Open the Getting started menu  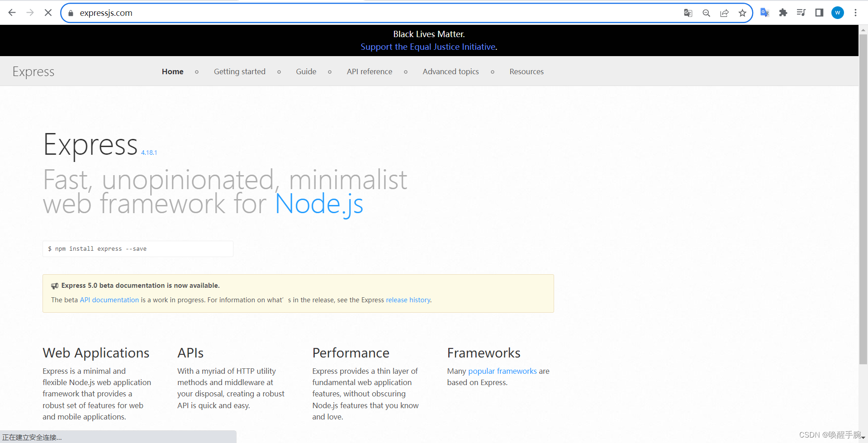240,71
